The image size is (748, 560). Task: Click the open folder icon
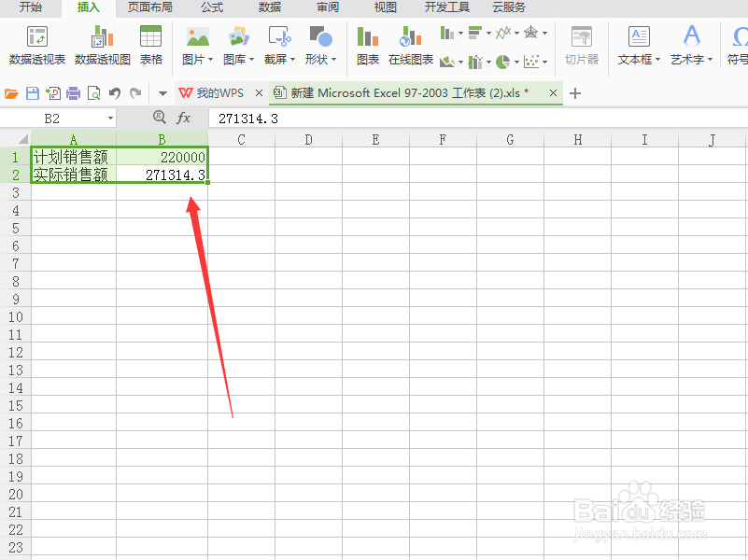[x=11, y=93]
